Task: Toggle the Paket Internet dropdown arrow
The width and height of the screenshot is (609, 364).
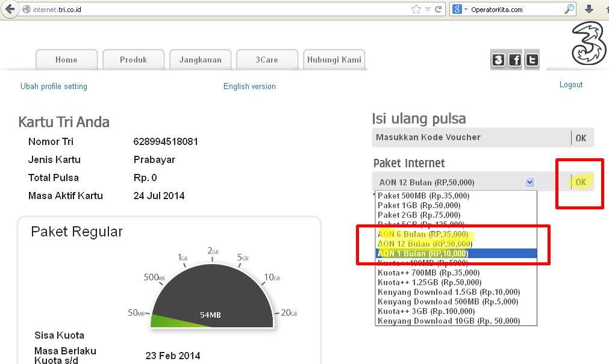Action: point(529,182)
